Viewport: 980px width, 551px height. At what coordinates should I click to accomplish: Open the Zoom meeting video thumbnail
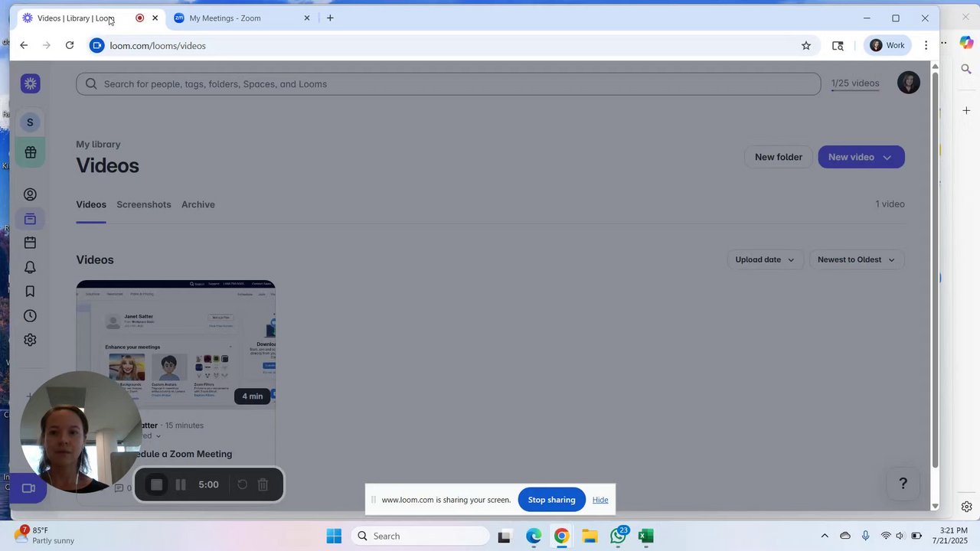click(x=175, y=344)
